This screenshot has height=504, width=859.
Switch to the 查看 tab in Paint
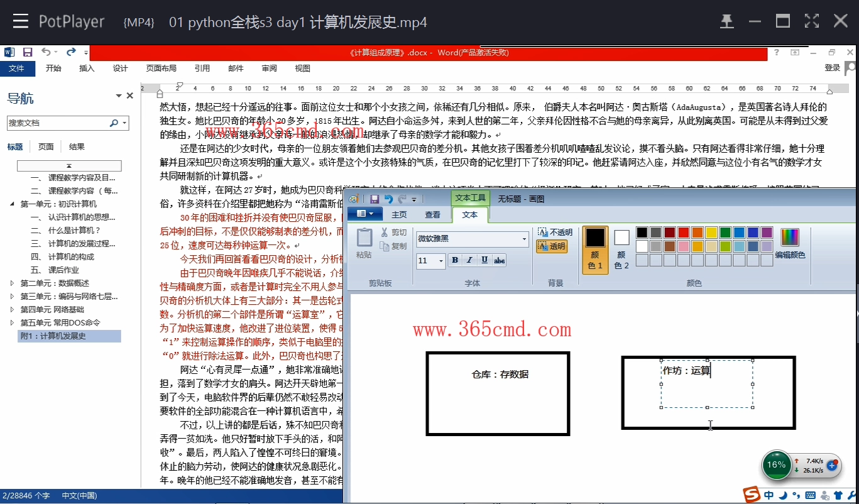pyautogui.click(x=433, y=214)
